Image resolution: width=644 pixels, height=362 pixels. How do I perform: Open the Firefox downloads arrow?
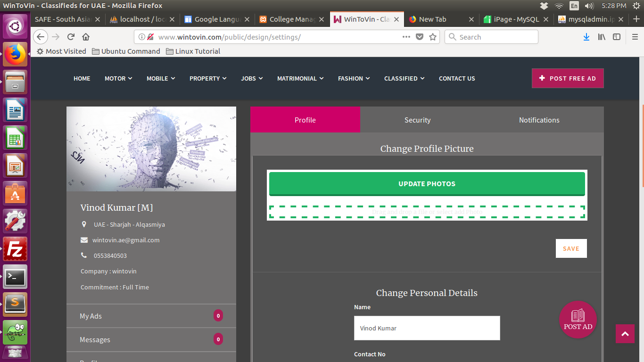[x=586, y=37]
